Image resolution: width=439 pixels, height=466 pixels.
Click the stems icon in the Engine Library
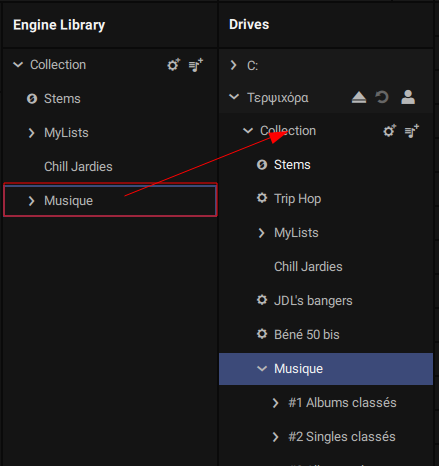coord(32,99)
